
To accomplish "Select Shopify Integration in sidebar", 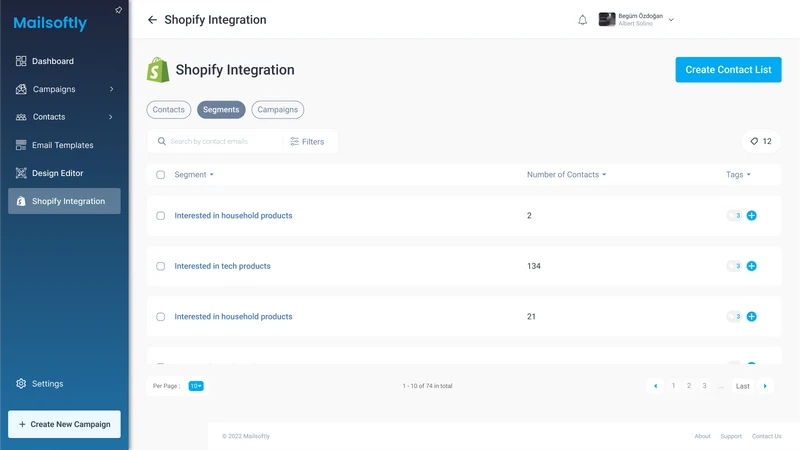I will point(64,201).
